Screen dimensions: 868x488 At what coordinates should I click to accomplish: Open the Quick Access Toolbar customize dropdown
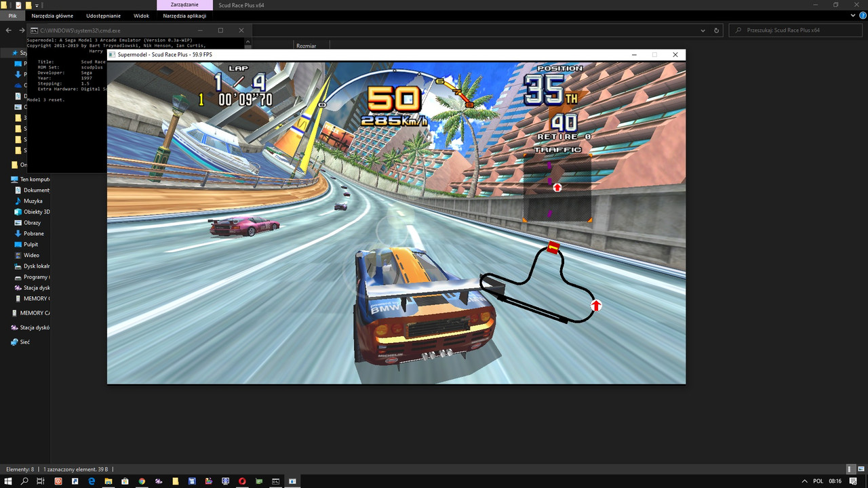click(37, 5)
